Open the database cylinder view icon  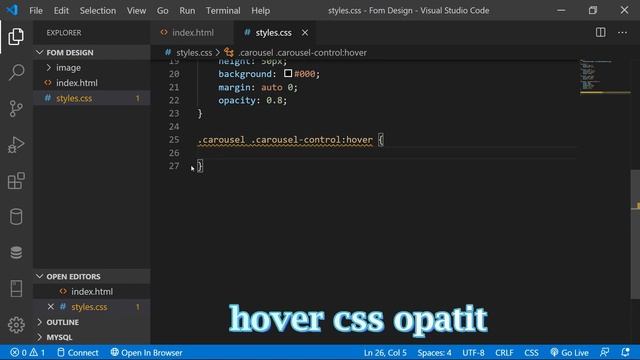point(16,216)
